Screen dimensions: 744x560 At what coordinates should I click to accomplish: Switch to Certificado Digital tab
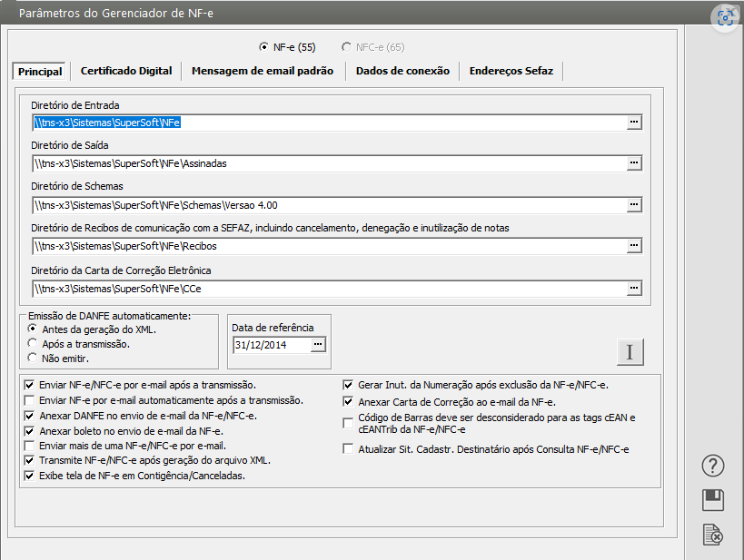click(126, 71)
